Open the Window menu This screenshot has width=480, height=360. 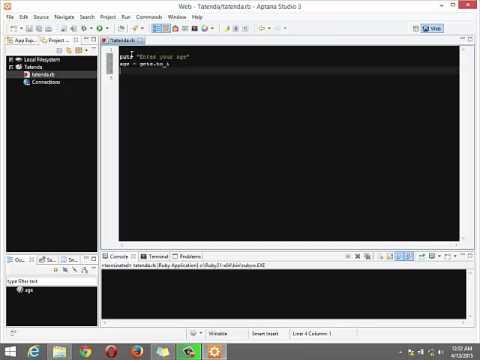(x=177, y=17)
